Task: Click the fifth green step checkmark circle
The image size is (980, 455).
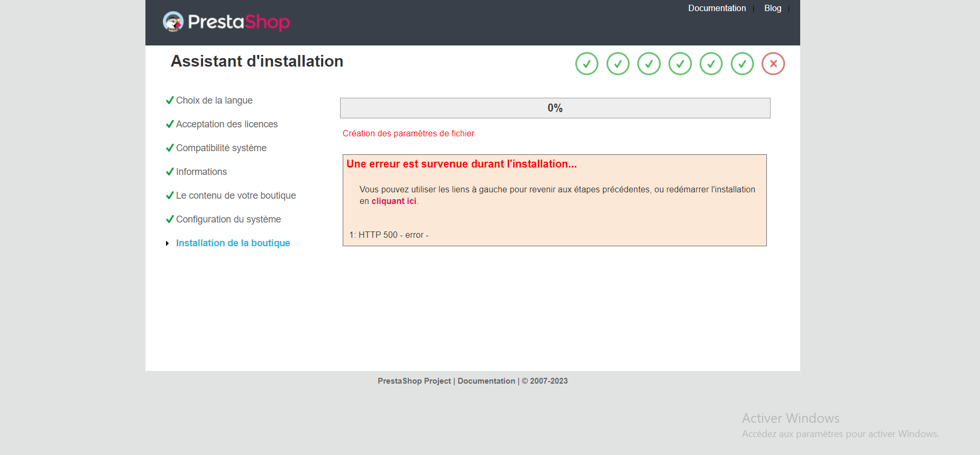Action: pos(711,64)
